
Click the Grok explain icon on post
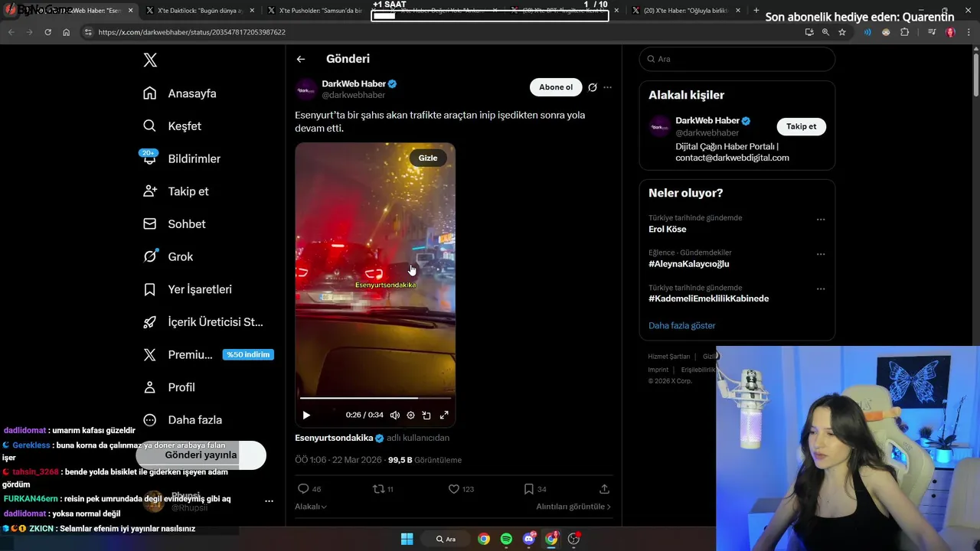593,87
